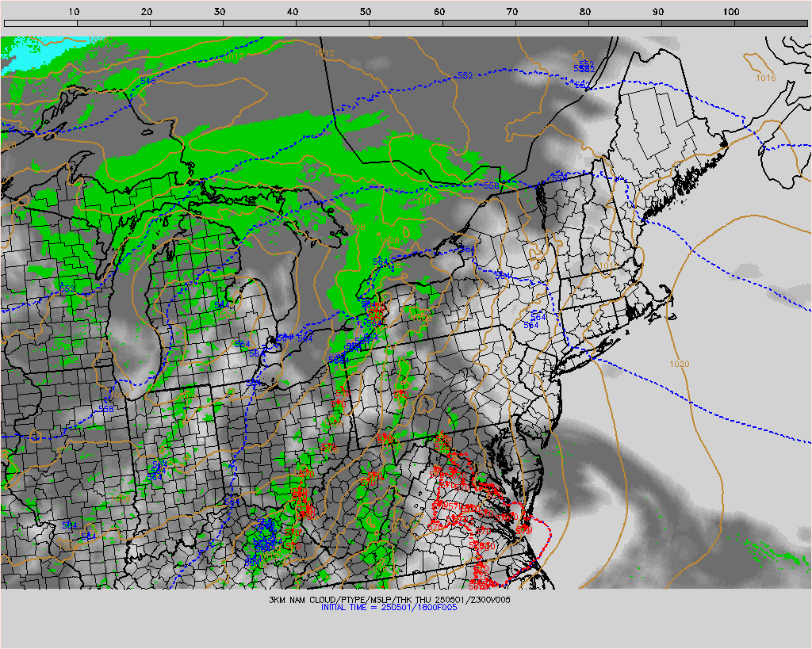Click the 50 label on the cloud scale

pyautogui.click(x=366, y=12)
